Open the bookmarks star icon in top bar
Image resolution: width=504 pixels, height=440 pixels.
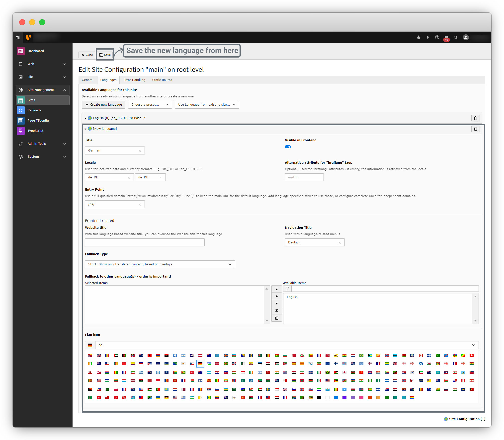pos(419,37)
